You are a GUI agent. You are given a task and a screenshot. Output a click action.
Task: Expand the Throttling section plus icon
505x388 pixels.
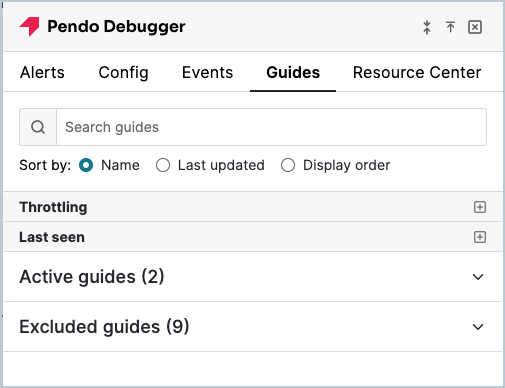point(480,207)
